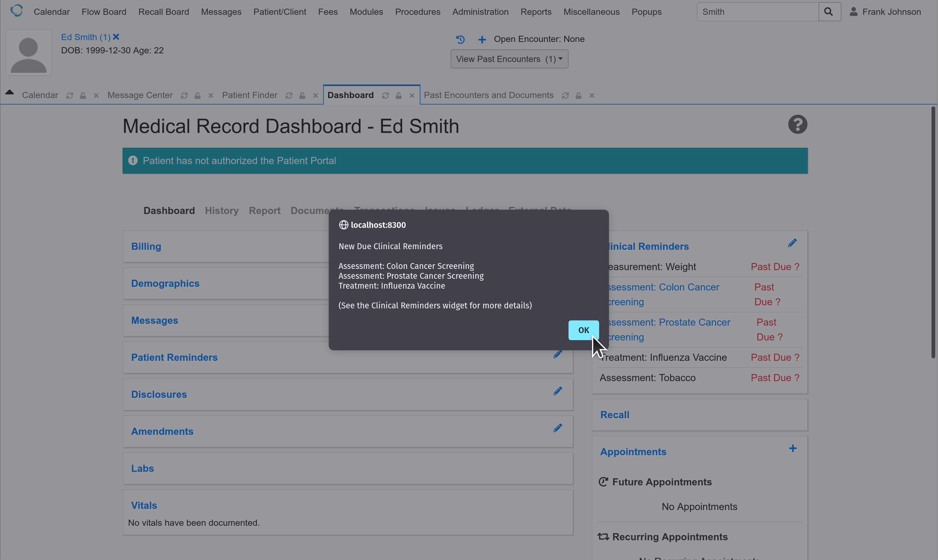
Task: Clear the Ed Smith patient with X icon
Action: 116,37
